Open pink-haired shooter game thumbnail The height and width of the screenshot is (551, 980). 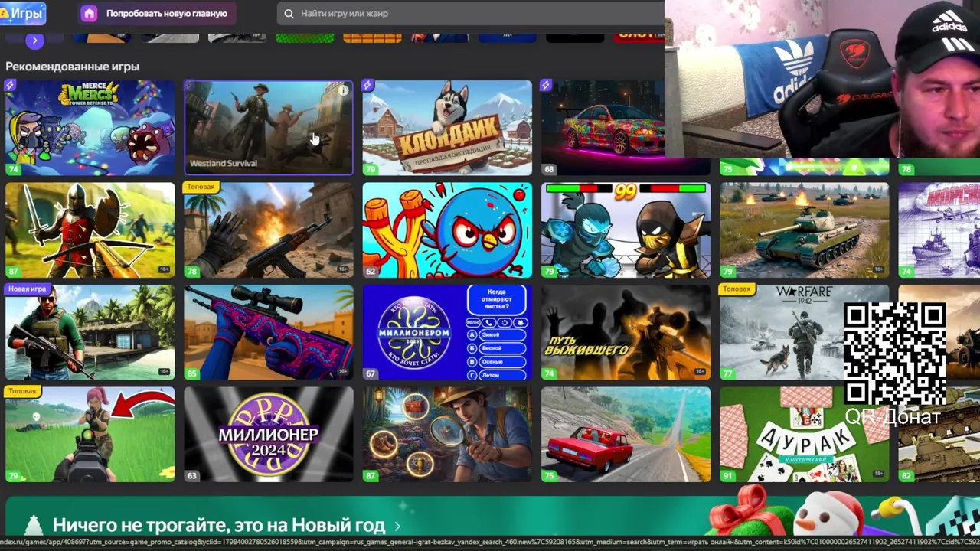90,435
